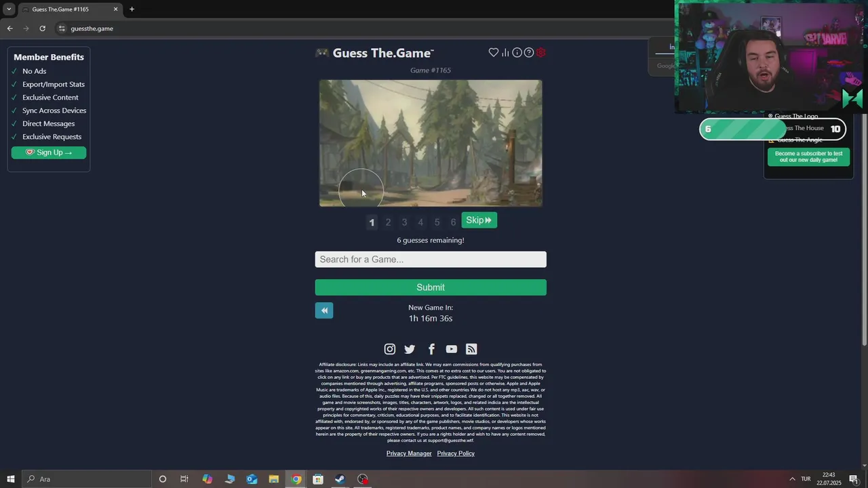The width and height of the screenshot is (868, 488).
Task: Select screenshot hint 6
Action: point(453,222)
